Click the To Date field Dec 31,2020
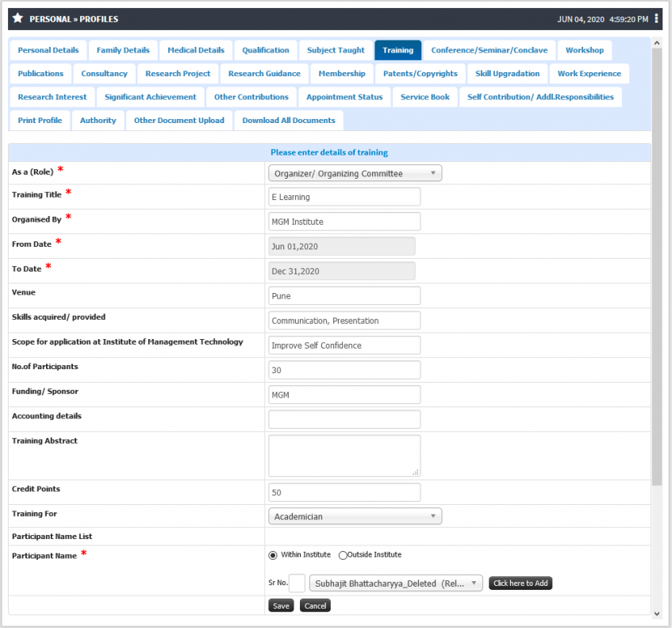Screen dimensions: 672x628 (342, 271)
